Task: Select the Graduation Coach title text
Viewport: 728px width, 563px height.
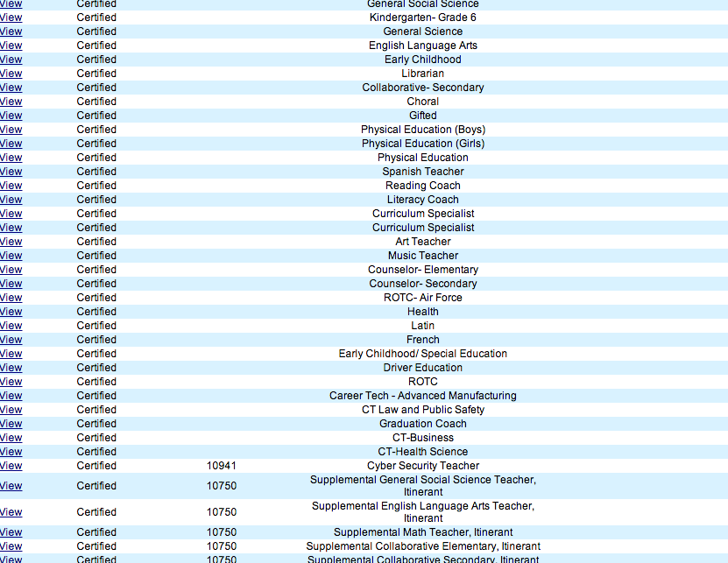Action: (423, 424)
